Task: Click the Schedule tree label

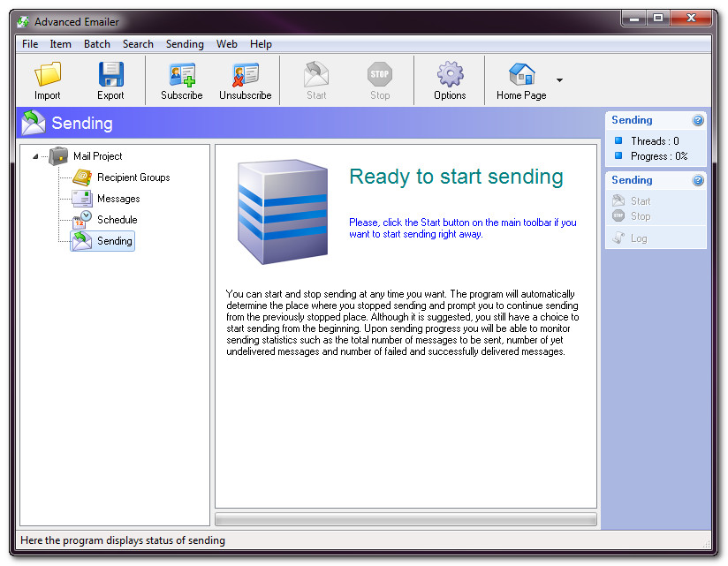Action: click(x=117, y=220)
